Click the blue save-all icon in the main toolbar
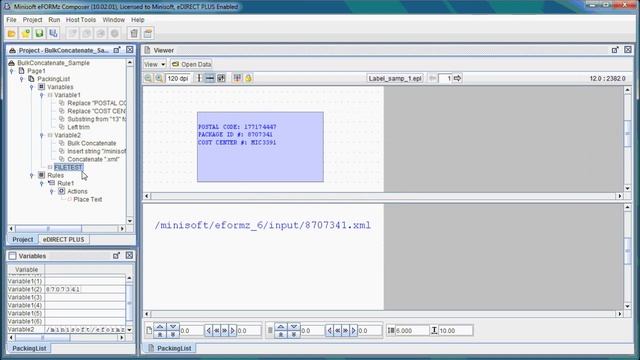640x360 pixels. (53, 33)
